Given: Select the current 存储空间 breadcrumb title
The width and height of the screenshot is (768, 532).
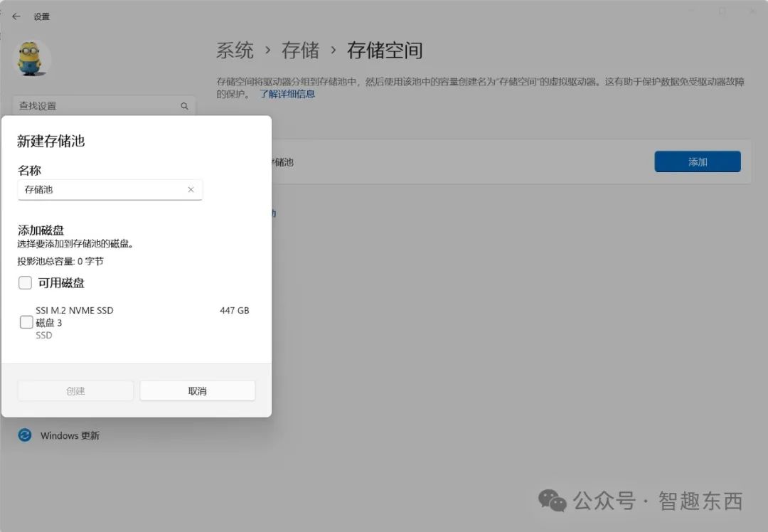Looking at the screenshot, I should [385, 50].
